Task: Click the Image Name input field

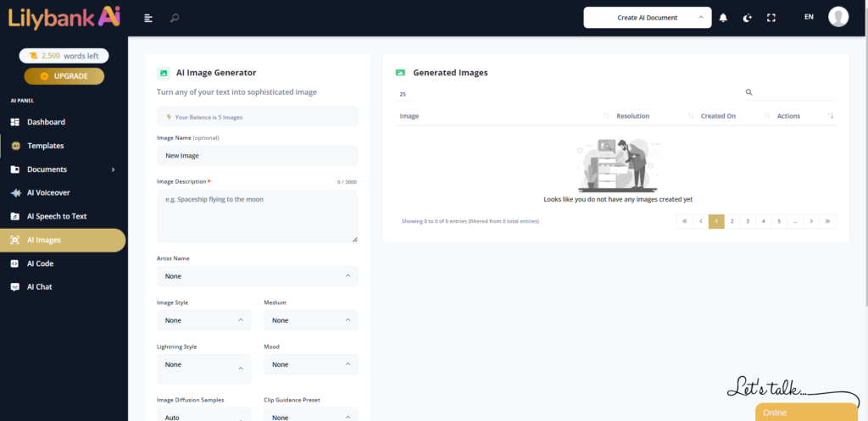Action: click(258, 156)
